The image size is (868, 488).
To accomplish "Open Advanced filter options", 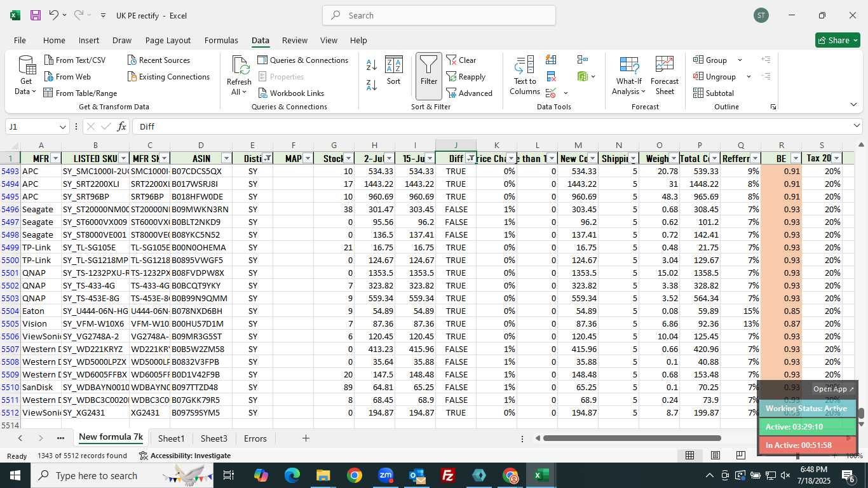I will (469, 93).
